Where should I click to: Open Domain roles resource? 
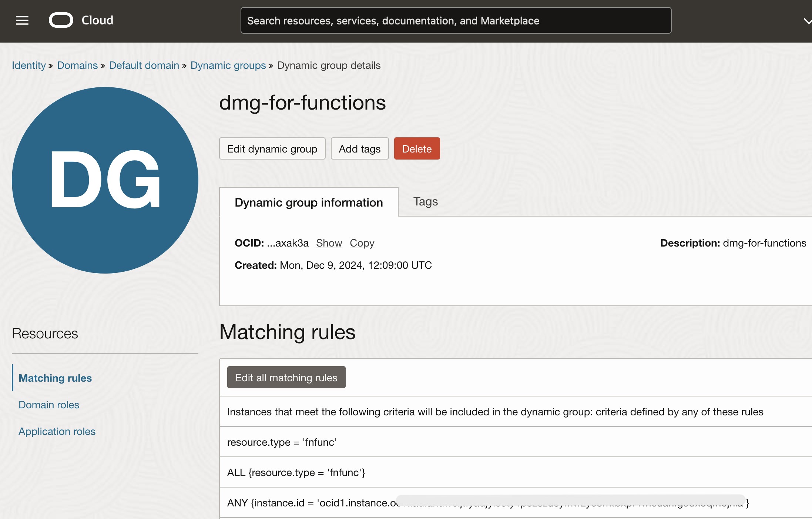tap(49, 405)
